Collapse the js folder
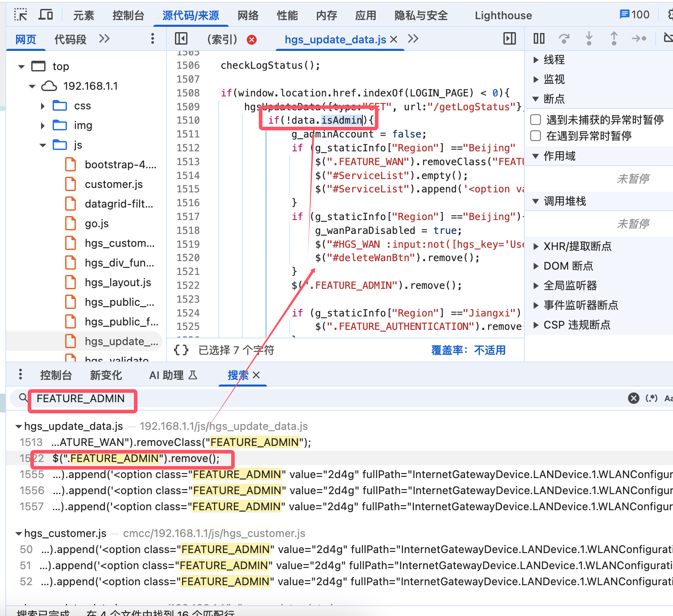The height and width of the screenshot is (616, 673). click(x=43, y=145)
